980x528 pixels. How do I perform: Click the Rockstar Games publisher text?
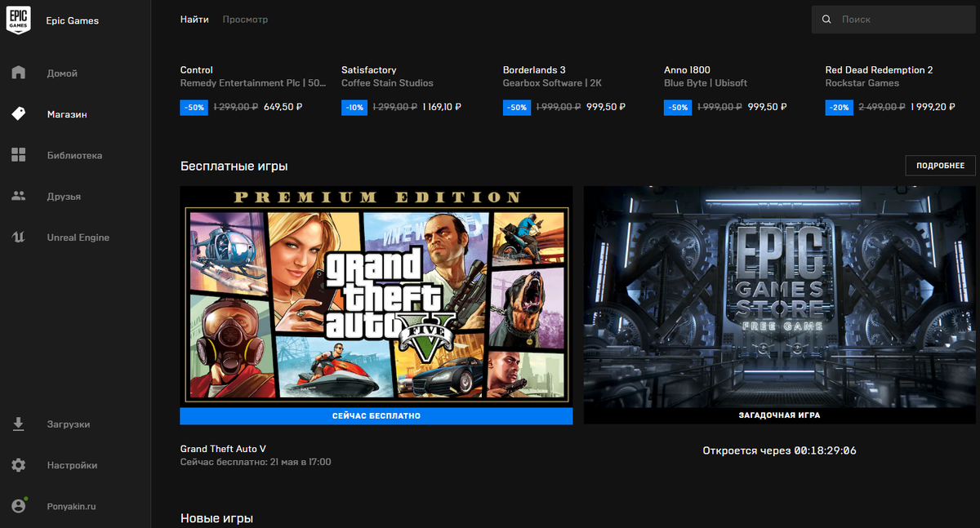tap(862, 83)
